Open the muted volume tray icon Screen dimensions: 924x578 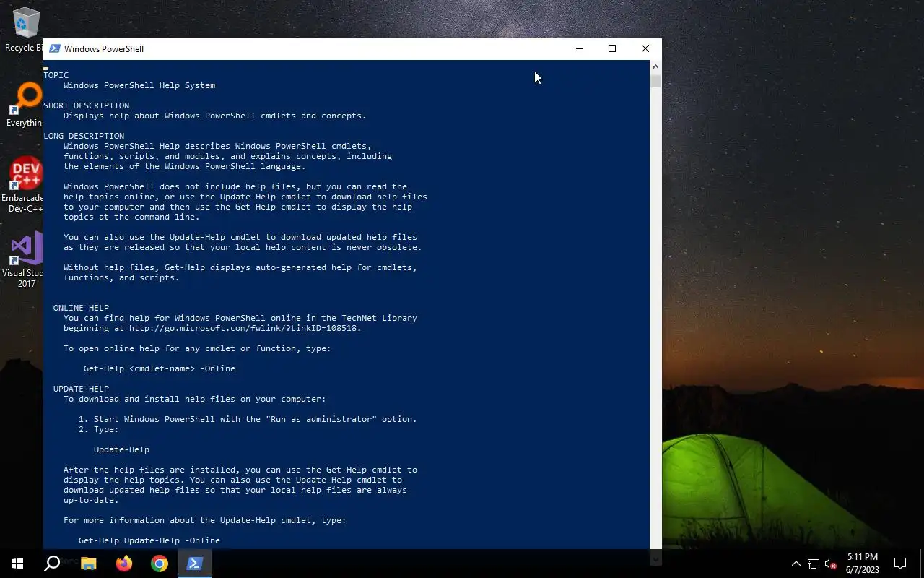(831, 564)
